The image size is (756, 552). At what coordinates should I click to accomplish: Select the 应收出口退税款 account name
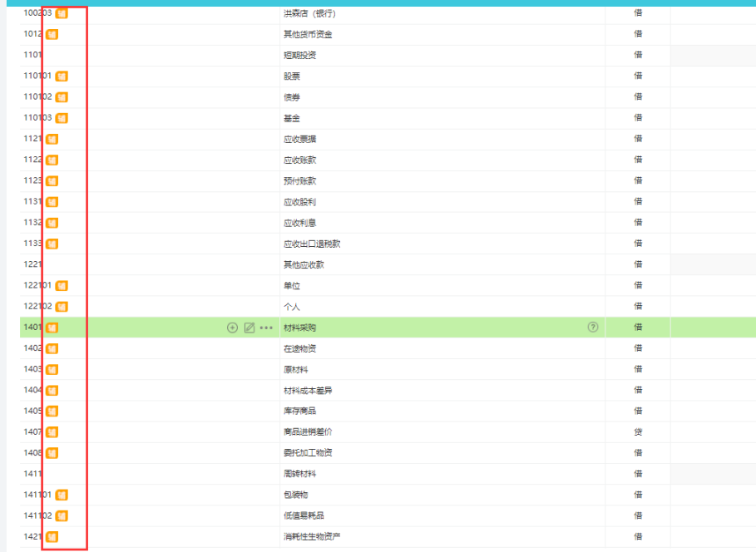click(312, 244)
